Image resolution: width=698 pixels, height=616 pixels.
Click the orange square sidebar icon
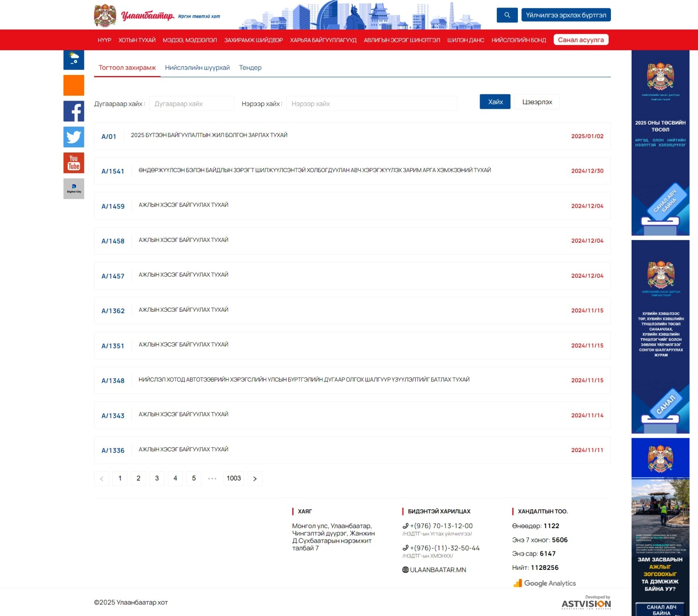74,85
